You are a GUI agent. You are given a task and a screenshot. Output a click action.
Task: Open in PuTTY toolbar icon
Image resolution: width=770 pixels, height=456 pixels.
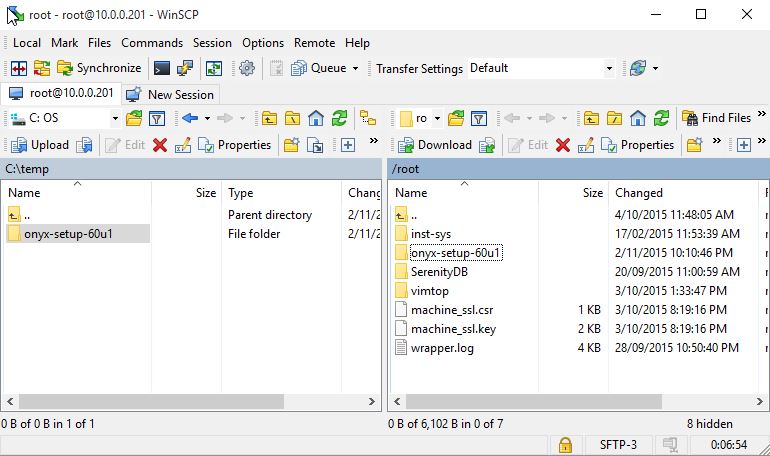[185, 68]
